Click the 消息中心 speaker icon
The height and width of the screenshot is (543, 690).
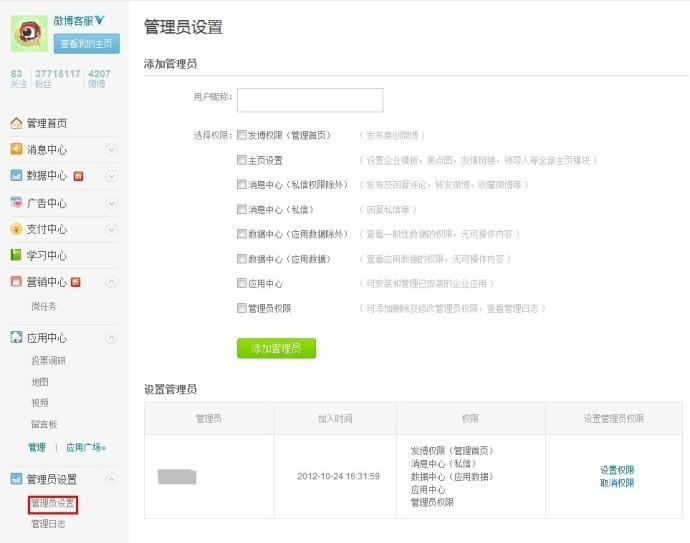pyautogui.click(x=16, y=149)
